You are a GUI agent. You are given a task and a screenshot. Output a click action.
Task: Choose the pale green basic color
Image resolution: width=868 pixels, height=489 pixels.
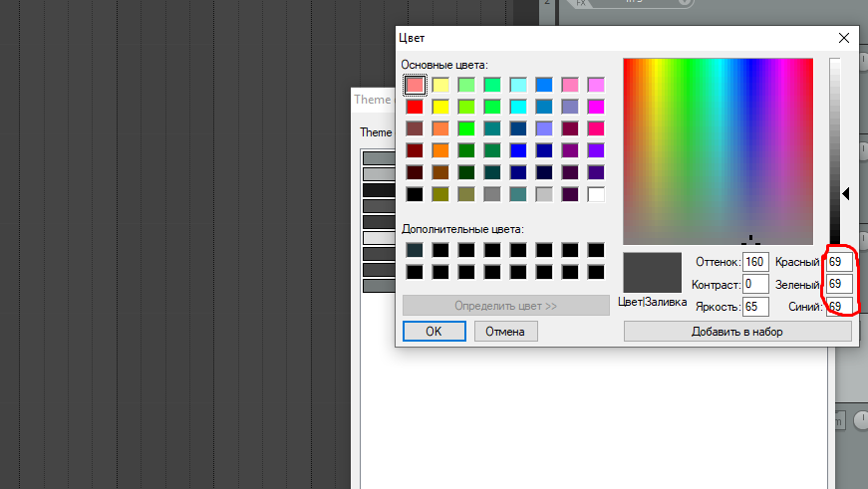click(466, 85)
